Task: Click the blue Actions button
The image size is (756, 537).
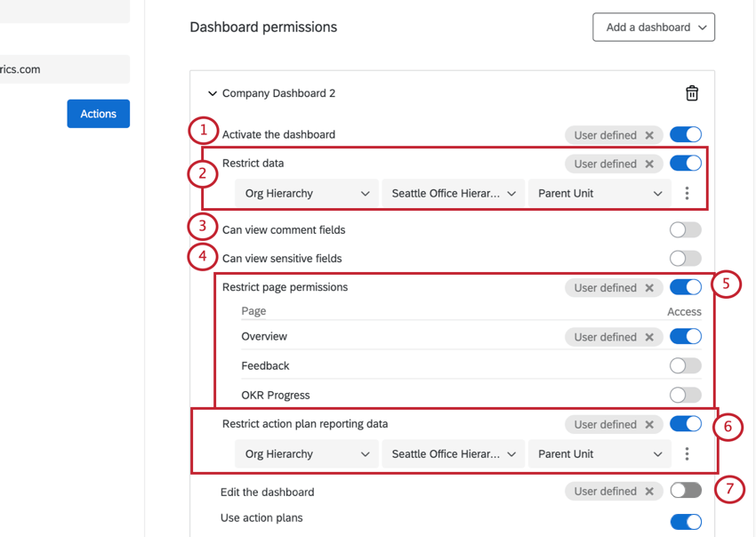Action: click(x=98, y=113)
